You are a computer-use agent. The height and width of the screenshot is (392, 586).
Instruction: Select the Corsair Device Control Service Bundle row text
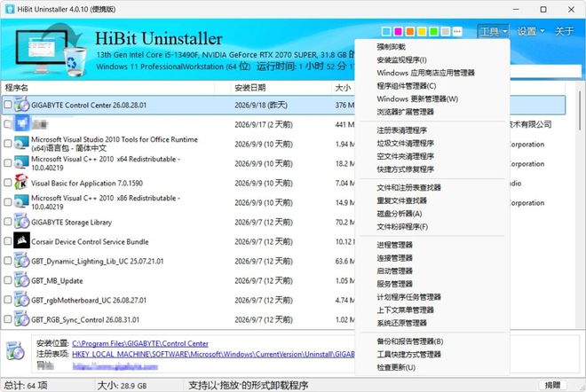pos(90,241)
